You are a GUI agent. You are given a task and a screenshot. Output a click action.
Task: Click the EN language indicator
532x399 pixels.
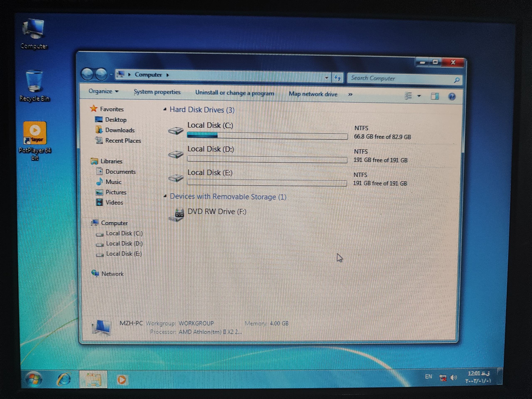(x=428, y=376)
